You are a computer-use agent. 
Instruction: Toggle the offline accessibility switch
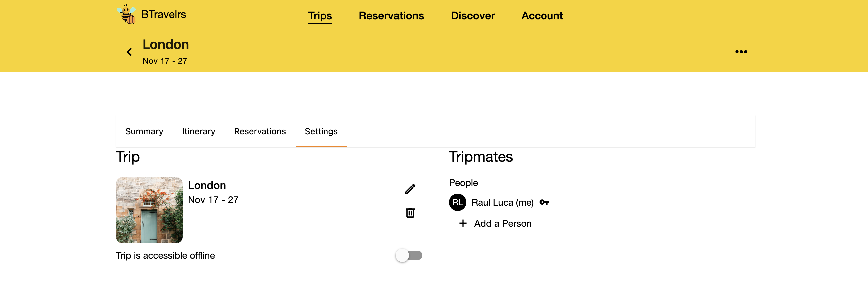tap(409, 255)
